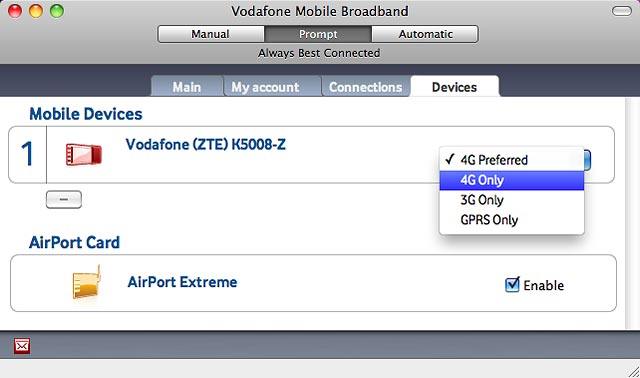Open the envelope message icon in status bar

tap(22, 346)
